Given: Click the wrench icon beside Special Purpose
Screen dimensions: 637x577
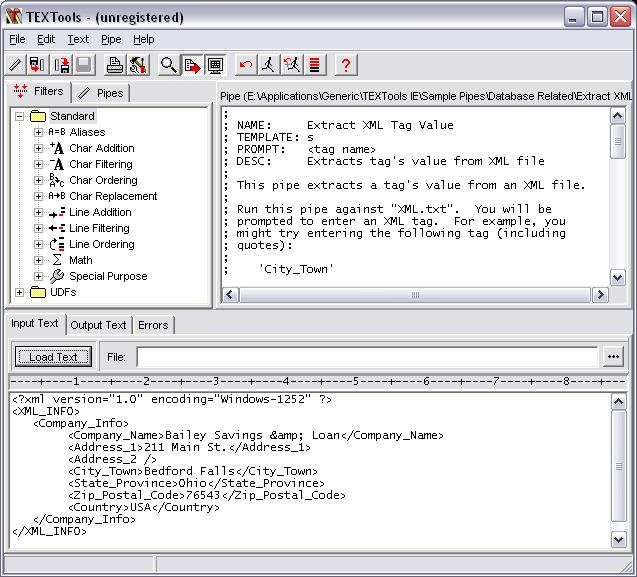Looking at the screenshot, I should (57, 276).
